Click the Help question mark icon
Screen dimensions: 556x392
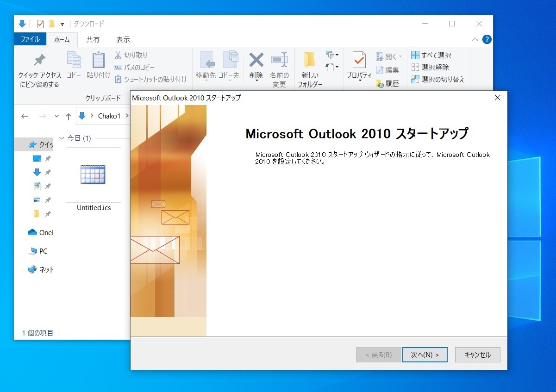tap(487, 39)
